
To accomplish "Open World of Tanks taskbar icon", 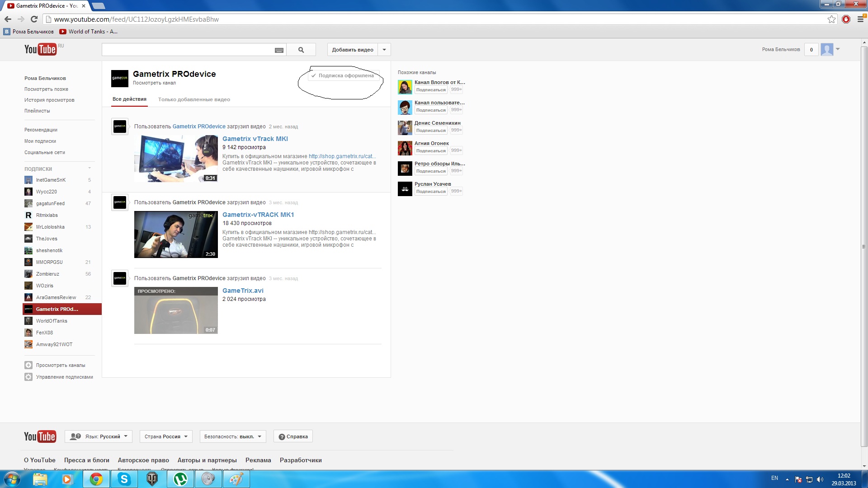I will pos(152,479).
